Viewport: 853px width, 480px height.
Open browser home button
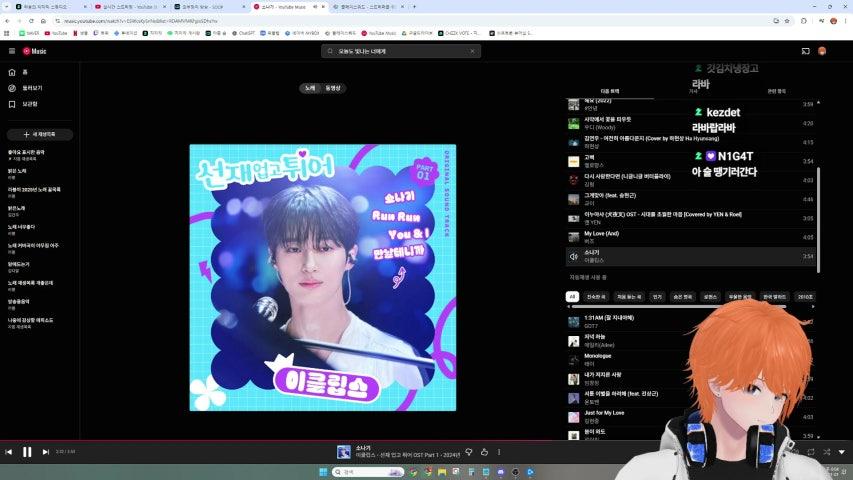[43, 21]
